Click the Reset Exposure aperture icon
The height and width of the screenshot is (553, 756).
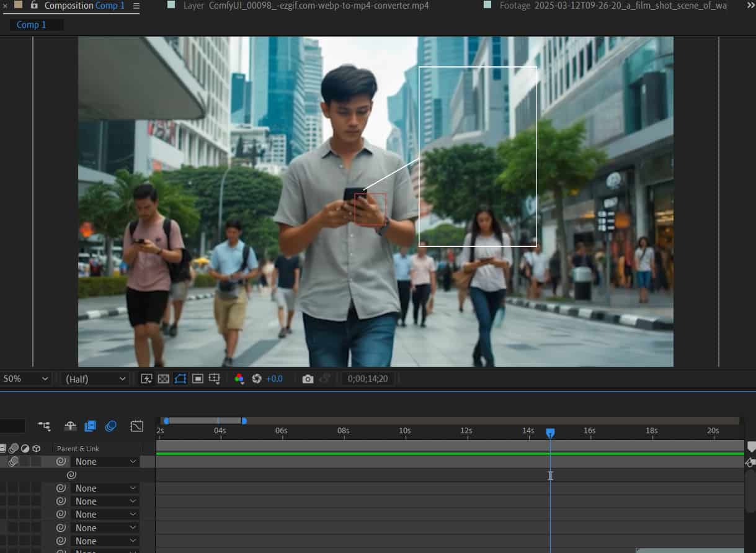tap(257, 379)
